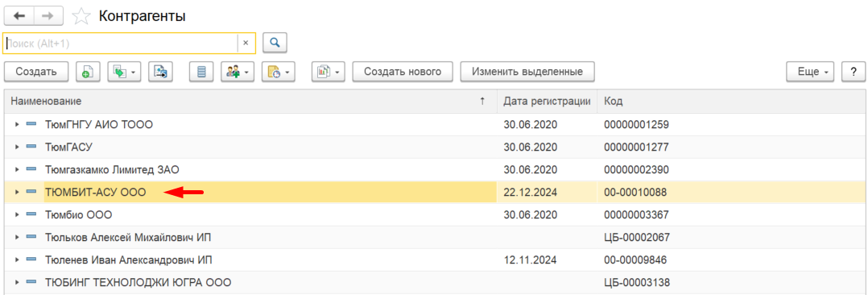Expand the ТюмГНГУ АИО ТООО row

[17, 125]
